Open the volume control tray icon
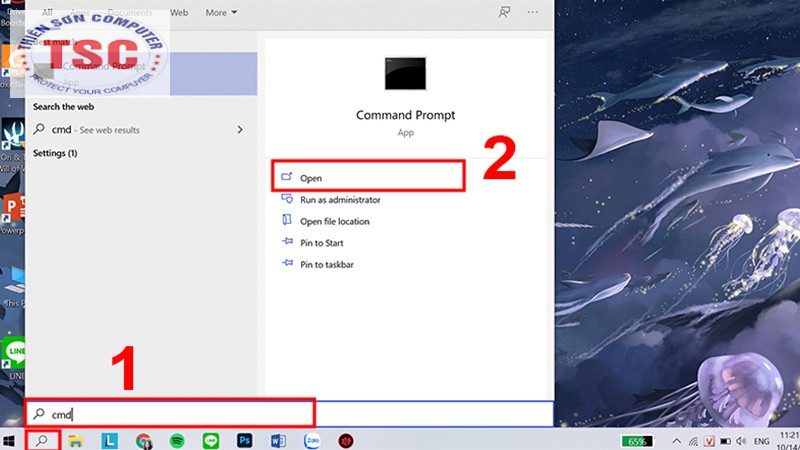This screenshot has width=800, height=450. (x=741, y=441)
